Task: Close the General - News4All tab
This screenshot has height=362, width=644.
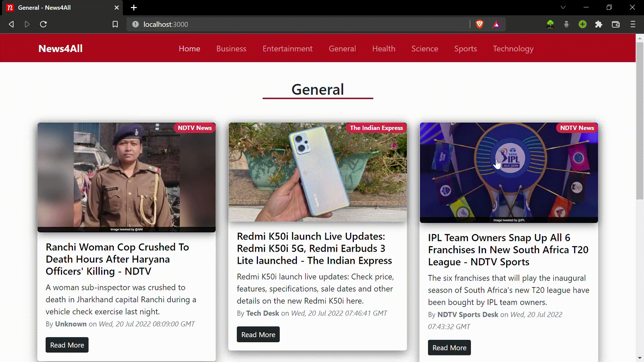Action: pyautogui.click(x=117, y=7)
